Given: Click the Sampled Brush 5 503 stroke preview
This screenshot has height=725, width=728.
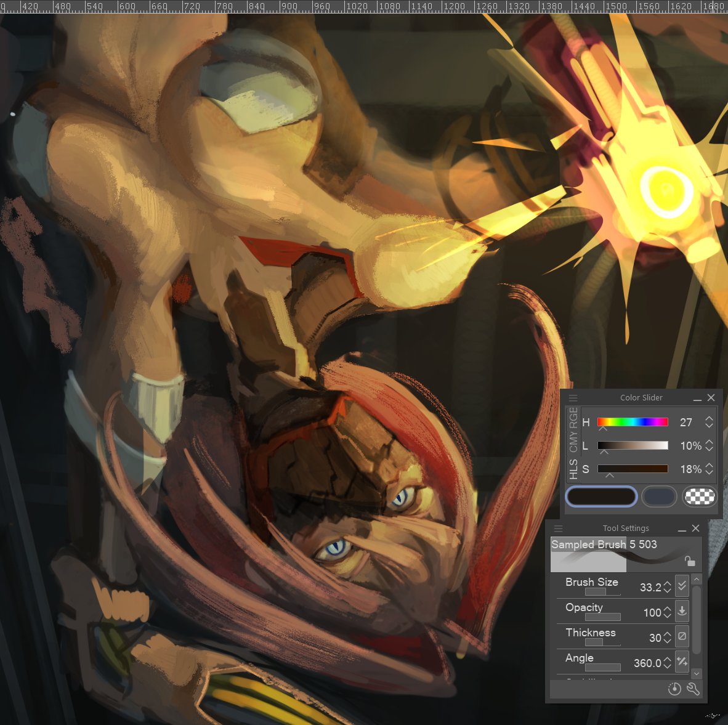Looking at the screenshot, I should click(626, 554).
